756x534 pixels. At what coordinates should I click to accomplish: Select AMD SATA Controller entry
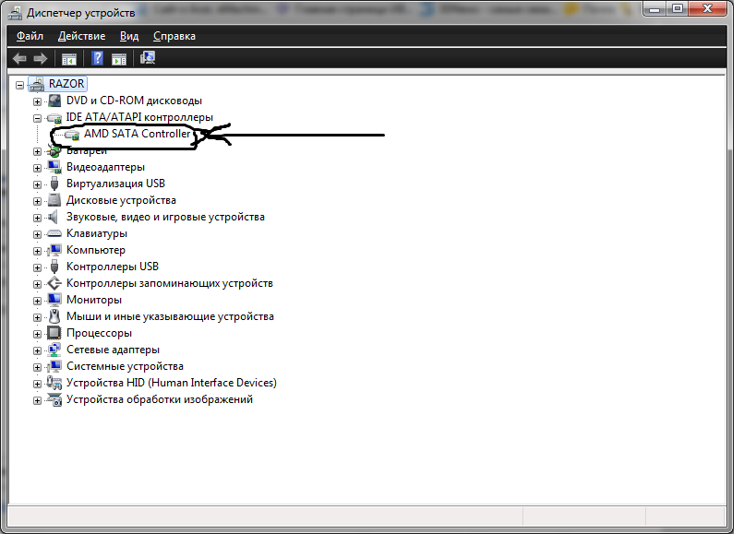coord(138,134)
